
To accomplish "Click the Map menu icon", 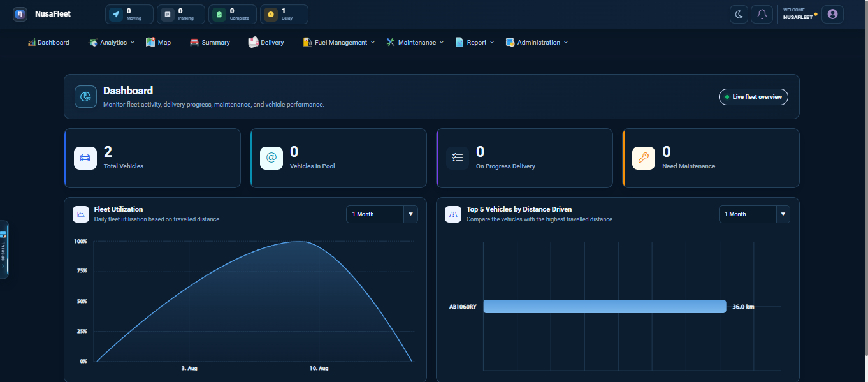I will tap(150, 42).
